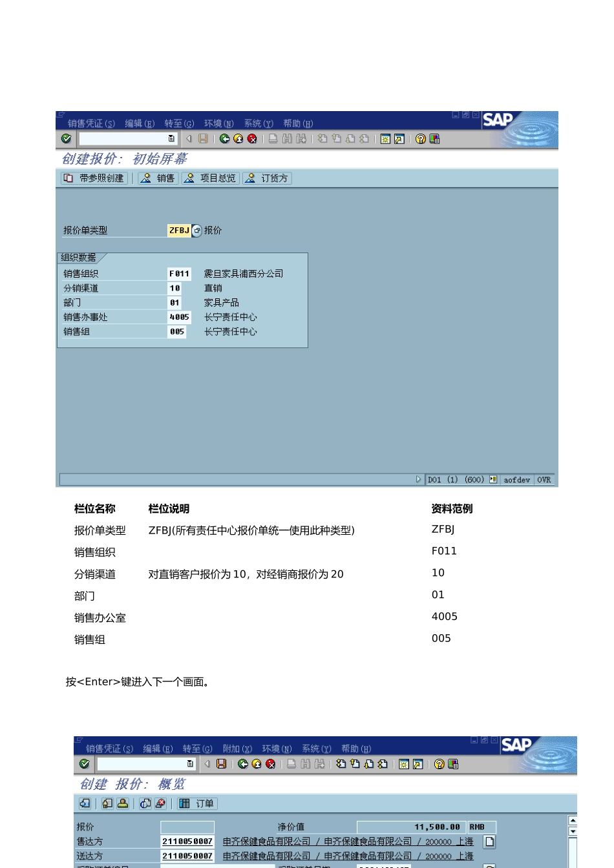Viewport: 614px width, 868px height.
Task: Click 项目总览 button
Action: (x=211, y=178)
